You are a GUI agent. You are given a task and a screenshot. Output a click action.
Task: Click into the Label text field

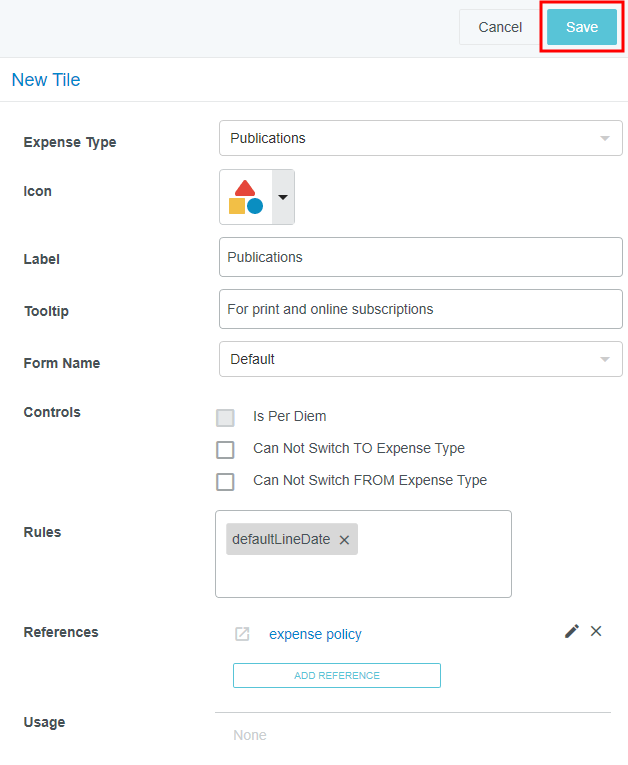click(420, 257)
